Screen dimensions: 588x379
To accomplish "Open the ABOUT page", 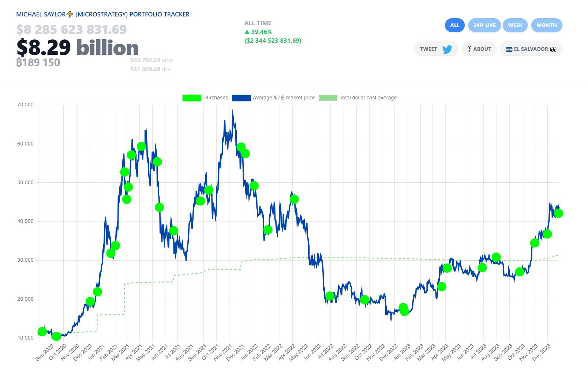I will click(x=479, y=49).
